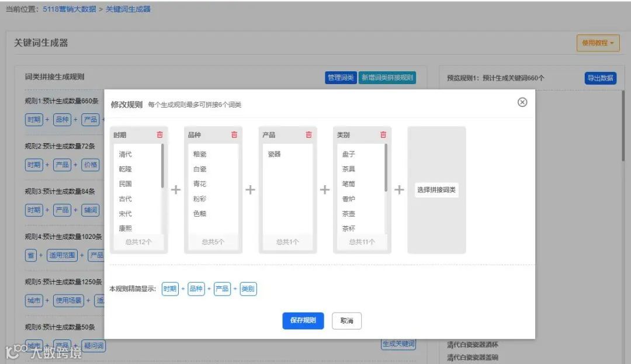This screenshot has width=631, height=364.
Task: Click 保存规则 button
Action: click(303, 321)
